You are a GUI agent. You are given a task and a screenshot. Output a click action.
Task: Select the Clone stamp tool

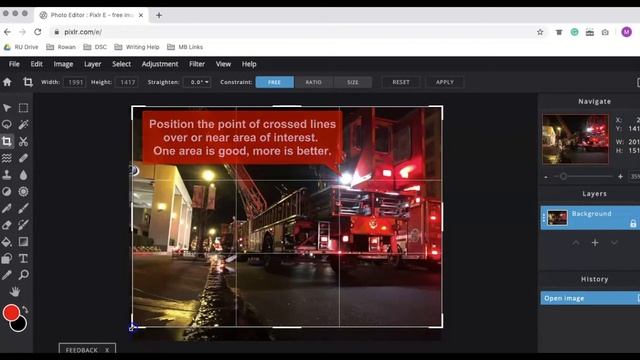click(7, 175)
